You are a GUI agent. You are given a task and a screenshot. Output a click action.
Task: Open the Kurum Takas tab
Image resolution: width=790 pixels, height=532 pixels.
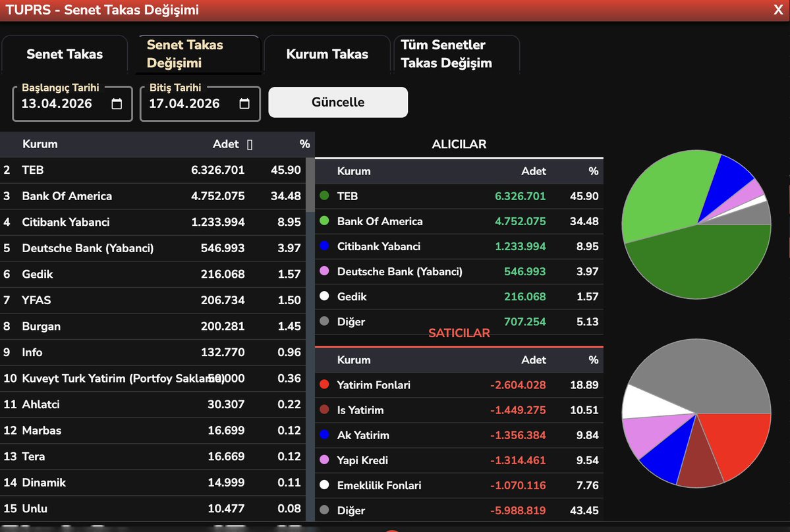[x=327, y=55]
